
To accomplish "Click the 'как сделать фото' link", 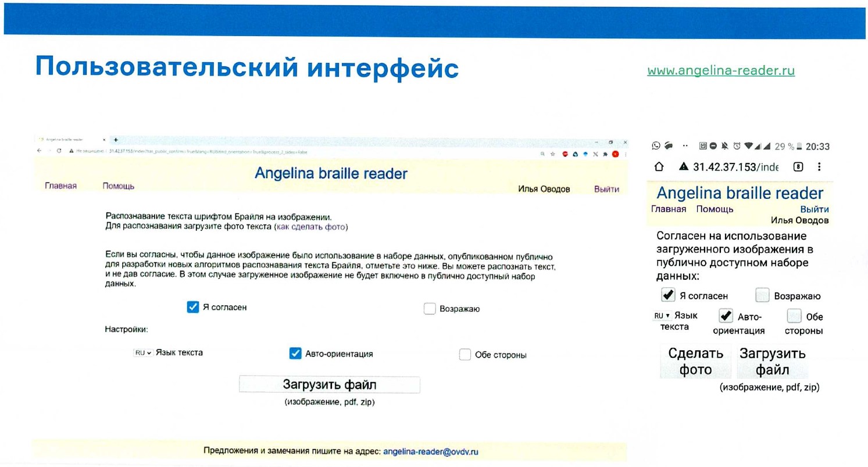I will click(x=310, y=227).
